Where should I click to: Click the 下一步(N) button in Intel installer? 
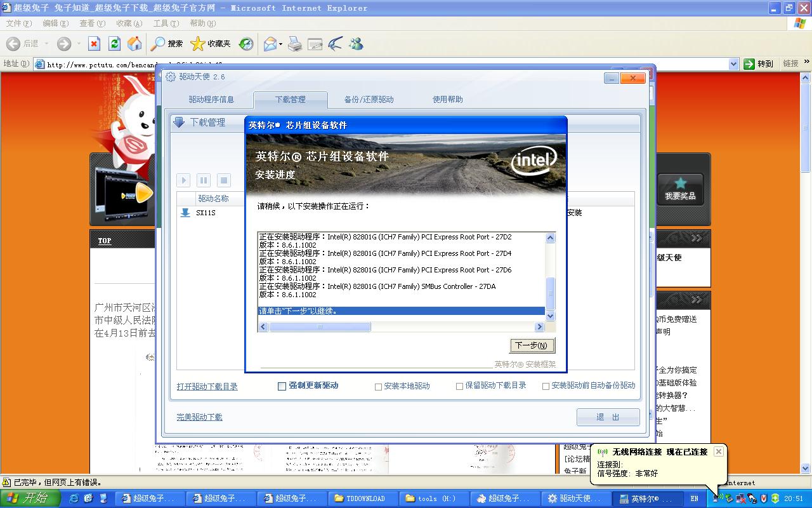532,345
